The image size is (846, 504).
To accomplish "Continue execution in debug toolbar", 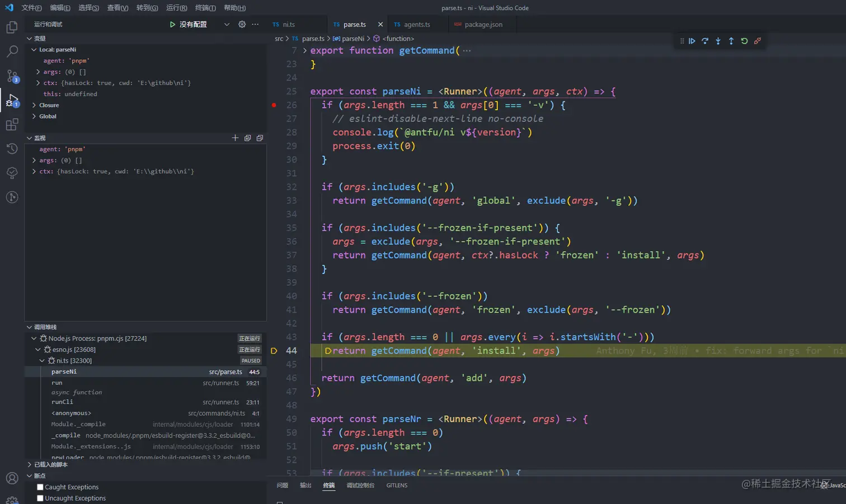I will [x=692, y=41].
